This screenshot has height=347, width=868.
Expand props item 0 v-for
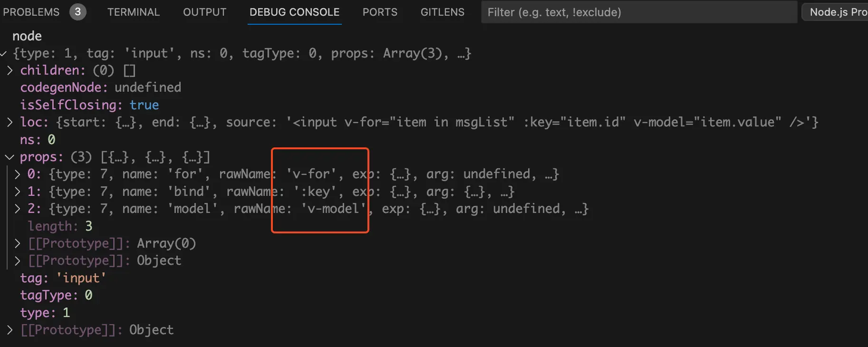(x=18, y=174)
